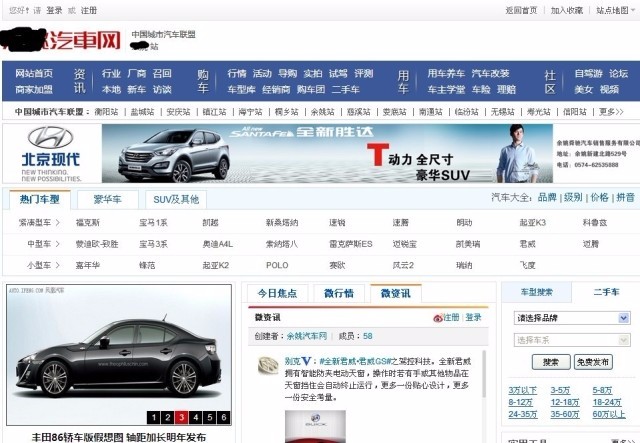
Task: Open the POLO model link
Action: coord(277,265)
